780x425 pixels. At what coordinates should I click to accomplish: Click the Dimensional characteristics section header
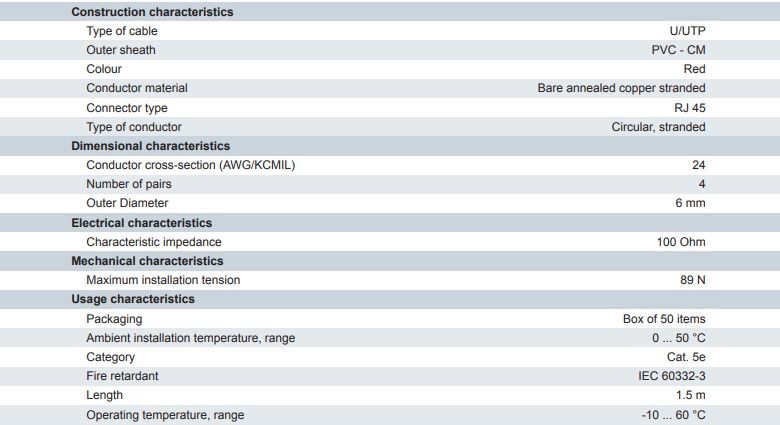coord(150,146)
